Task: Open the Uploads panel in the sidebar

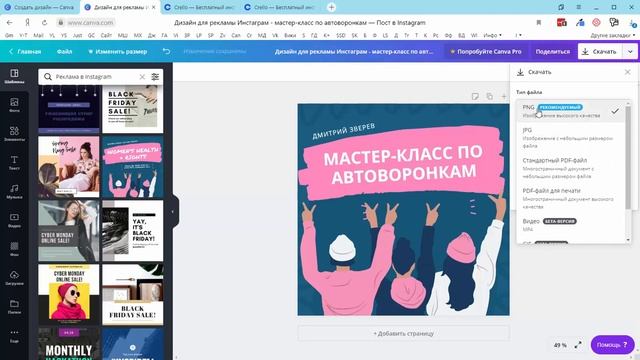Action: tap(14, 278)
